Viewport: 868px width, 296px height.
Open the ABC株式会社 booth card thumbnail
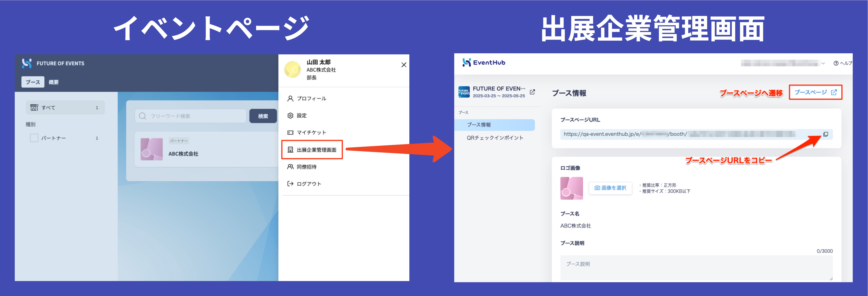point(152,149)
